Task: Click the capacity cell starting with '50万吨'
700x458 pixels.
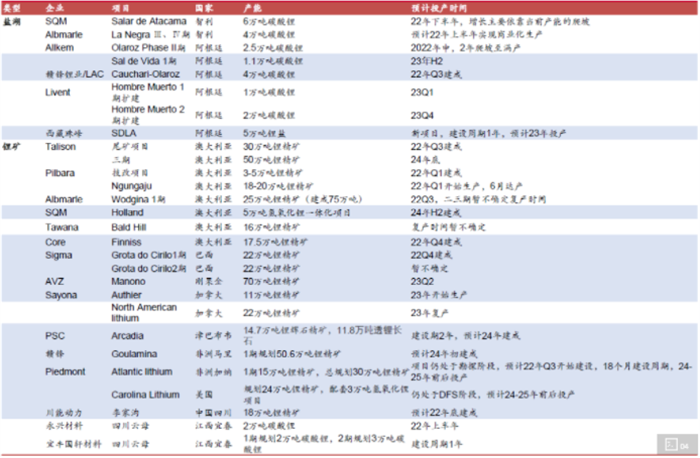Action: pos(271,160)
